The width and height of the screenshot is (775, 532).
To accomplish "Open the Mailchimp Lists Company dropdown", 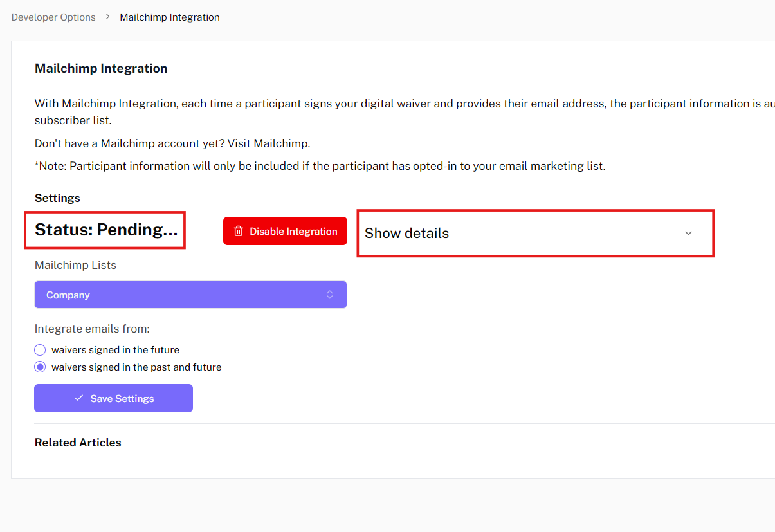I will tap(190, 295).
